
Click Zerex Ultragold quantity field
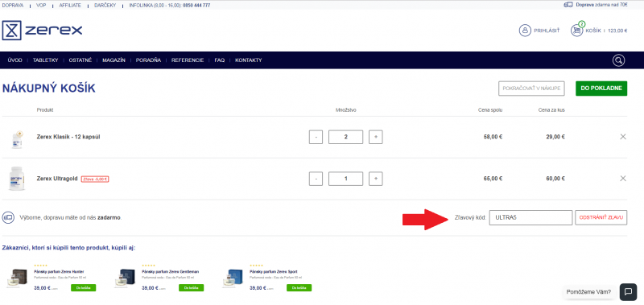pos(346,179)
